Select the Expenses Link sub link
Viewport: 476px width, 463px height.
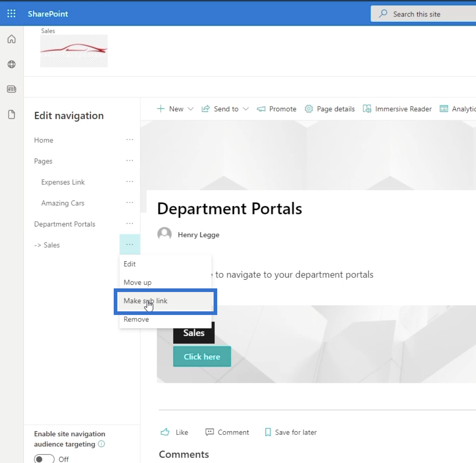63,182
